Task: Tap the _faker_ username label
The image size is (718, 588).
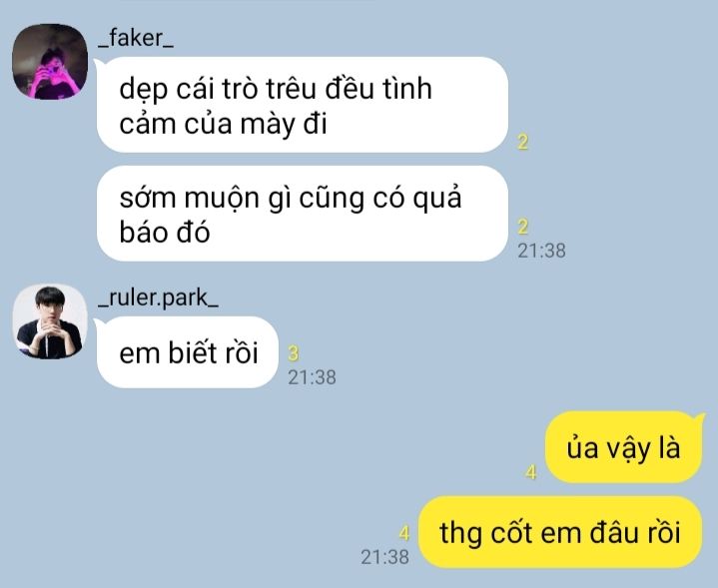Action: (x=136, y=39)
